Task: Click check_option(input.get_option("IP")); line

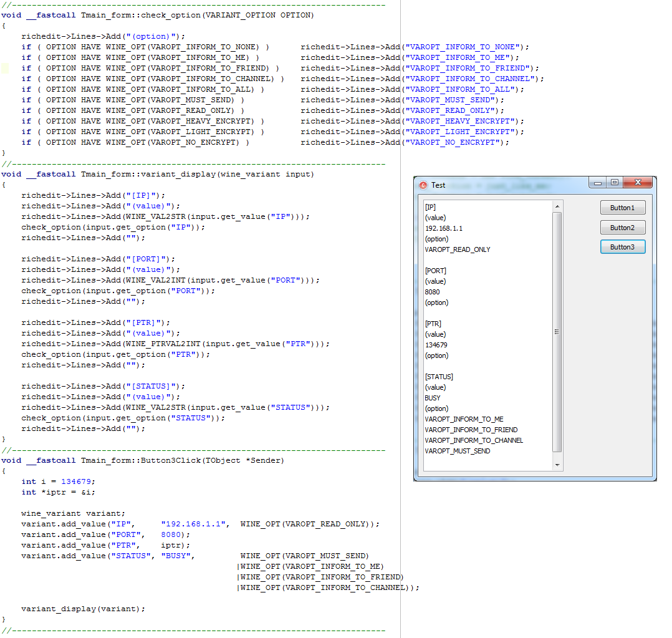Action: (113, 227)
